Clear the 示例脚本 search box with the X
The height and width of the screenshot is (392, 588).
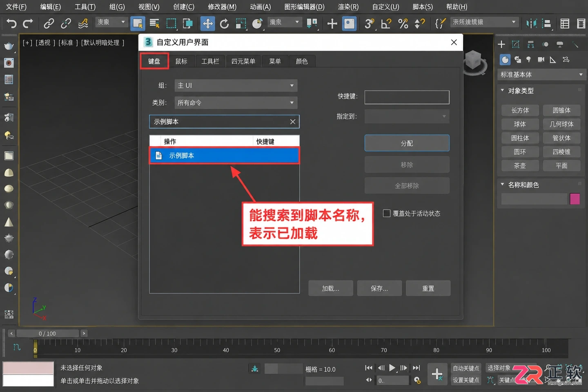293,122
